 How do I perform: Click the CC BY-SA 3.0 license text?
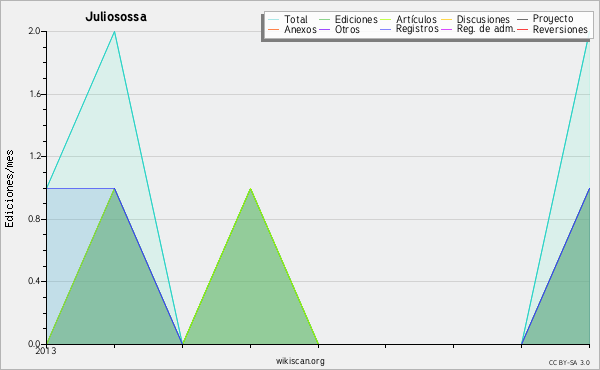[x=569, y=362]
